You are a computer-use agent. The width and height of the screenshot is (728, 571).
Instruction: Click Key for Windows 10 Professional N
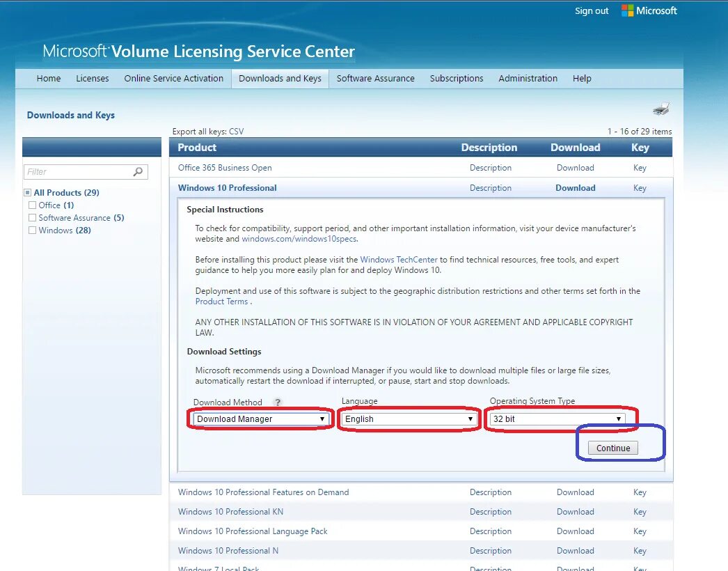(640, 551)
